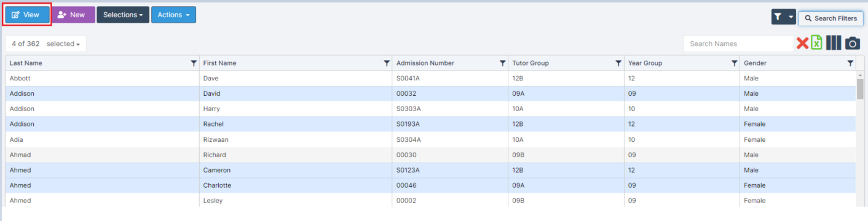Expand the '4 of 362 selected' dropdown
The image size is (868, 221).
tap(46, 44)
